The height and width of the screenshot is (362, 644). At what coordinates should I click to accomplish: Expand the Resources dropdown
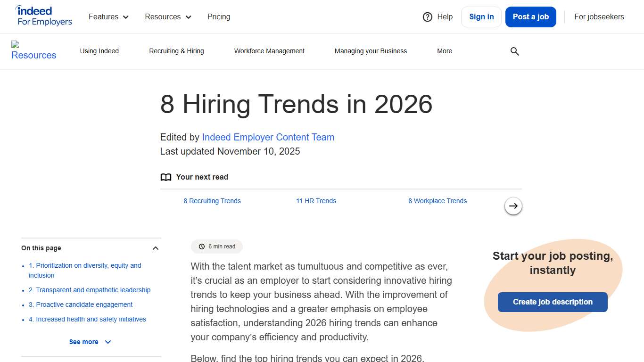point(168,16)
